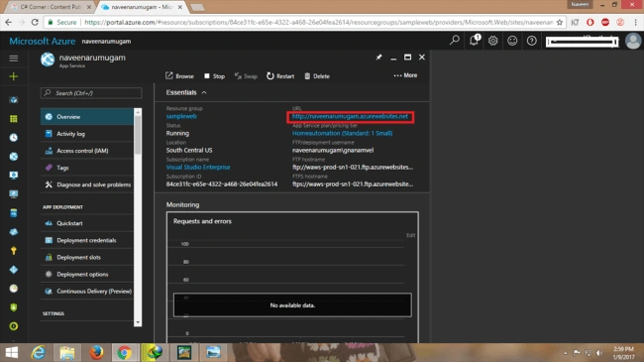
Task: Open Homeautomation (Standard: 1 Small) plan link
Action: 342,133
